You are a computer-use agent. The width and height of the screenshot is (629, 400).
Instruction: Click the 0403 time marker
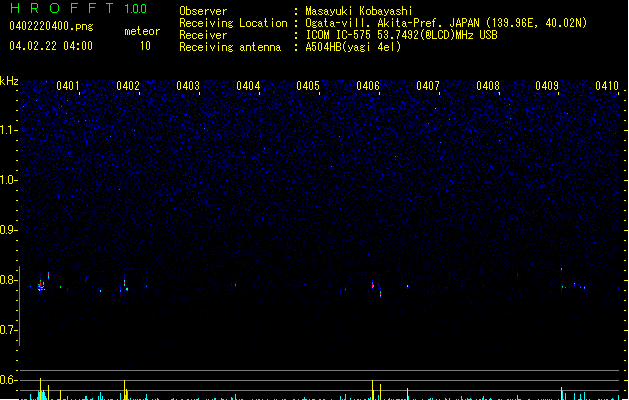click(x=188, y=86)
